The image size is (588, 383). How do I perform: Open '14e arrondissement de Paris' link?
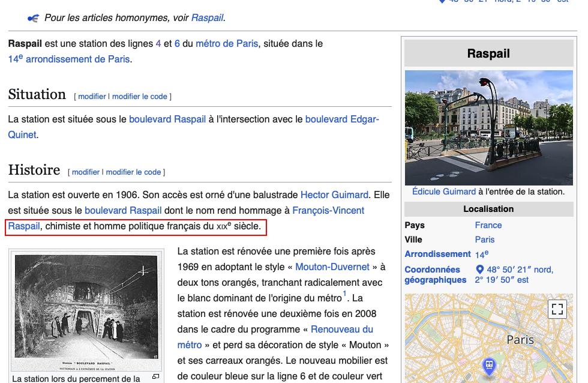69,59
